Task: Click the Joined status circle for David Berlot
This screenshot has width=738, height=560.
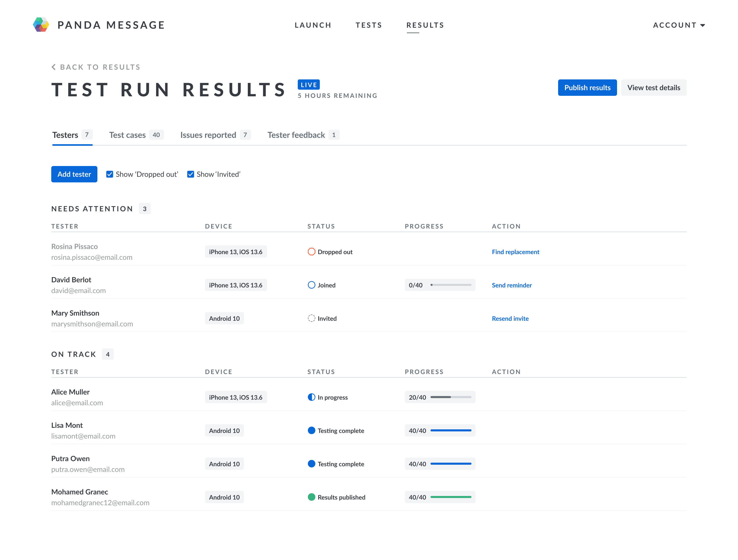Action: coord(311,285)
